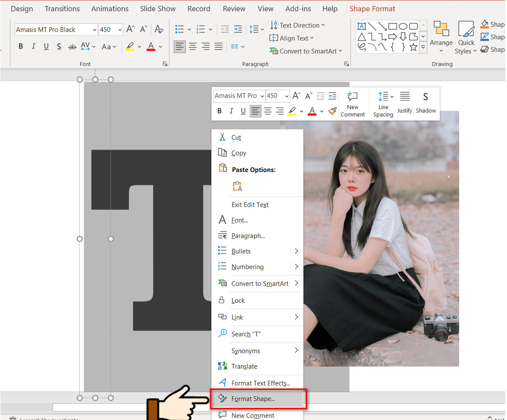Open Format Text Effects menu item
This screenshot has height=420, width=507.
coord(257,383)
